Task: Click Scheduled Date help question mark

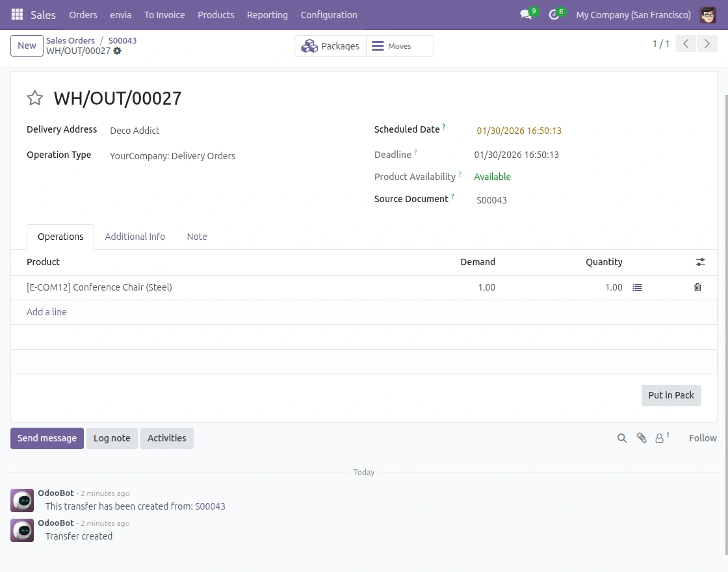Action: point(444,126)
